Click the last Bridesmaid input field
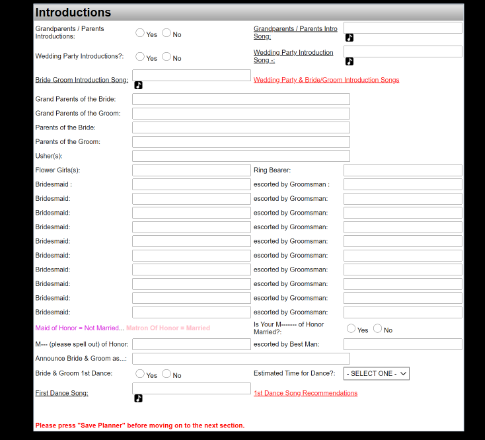 click(x=191, y=312)
